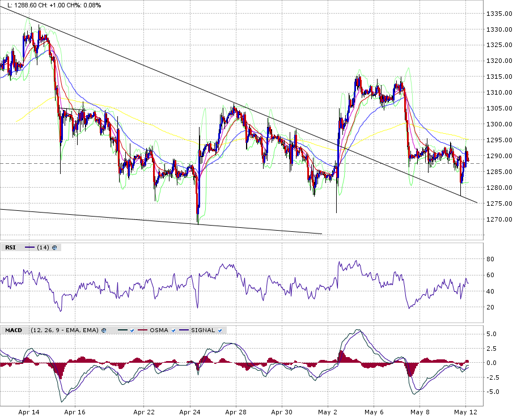The height and width of the screenshot is (420, 517).
Task: Toggle the MACD line visibility checkbox
Action: click(132, 330)
